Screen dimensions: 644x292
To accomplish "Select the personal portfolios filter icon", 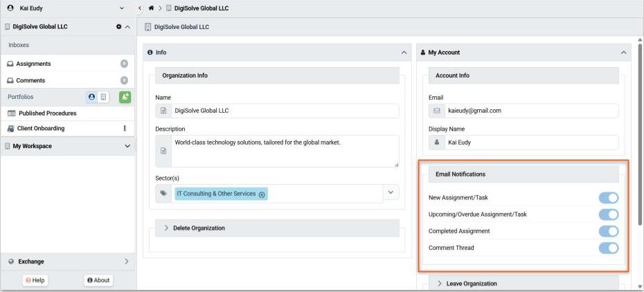I will 91,98.
